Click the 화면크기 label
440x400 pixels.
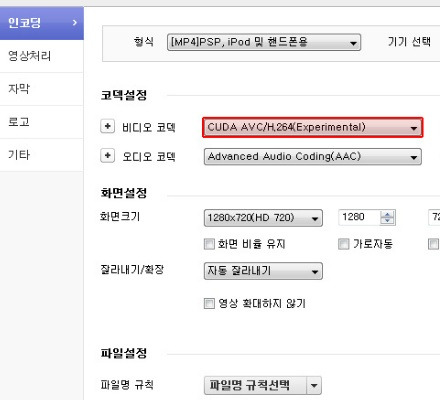tap(120, 217)
